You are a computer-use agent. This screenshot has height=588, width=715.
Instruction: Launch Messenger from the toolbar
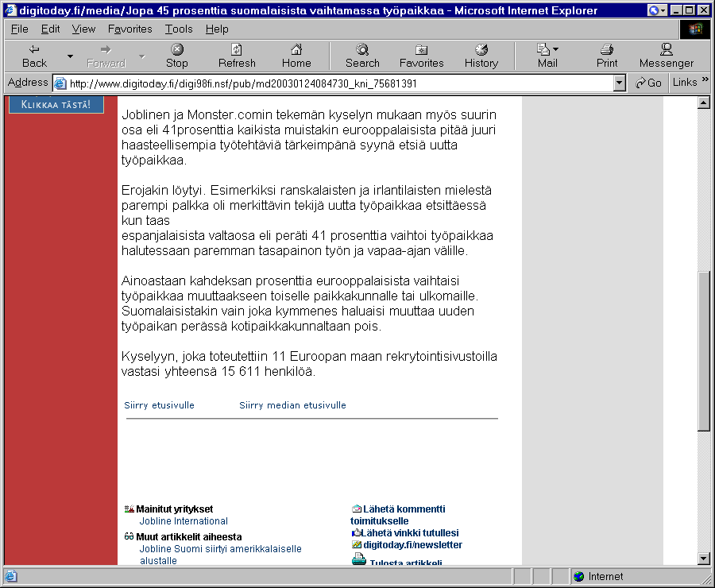[x=667, y=56]
